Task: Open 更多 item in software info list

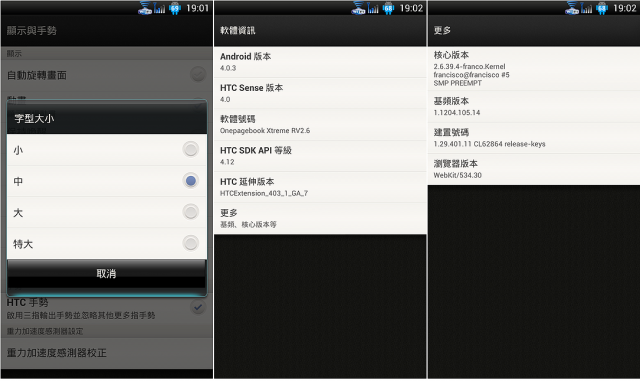Action: pyautogui.click(x=320, y=218)
